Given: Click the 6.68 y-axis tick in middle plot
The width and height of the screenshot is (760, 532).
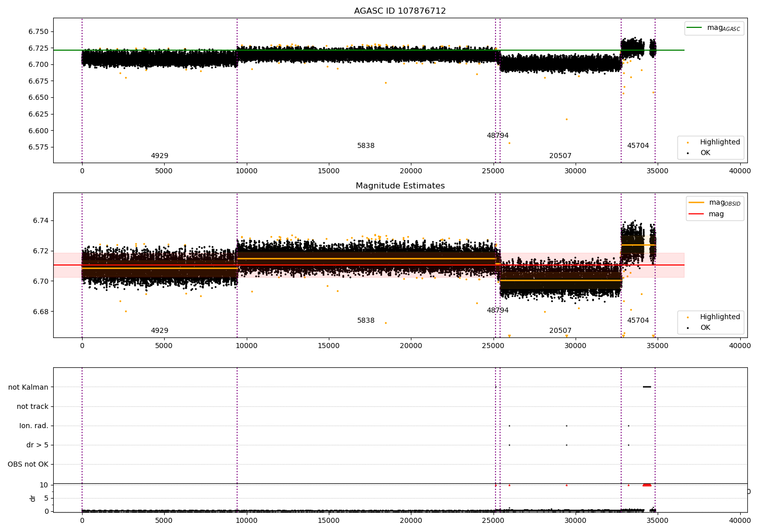Looking at the screenshot, I should click(x=41, y=312).
